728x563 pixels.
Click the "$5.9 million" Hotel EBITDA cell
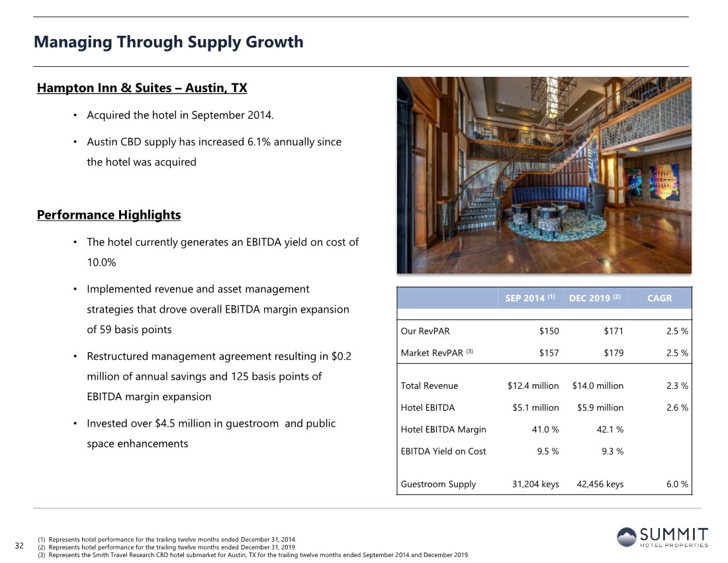tap(600, 407)
